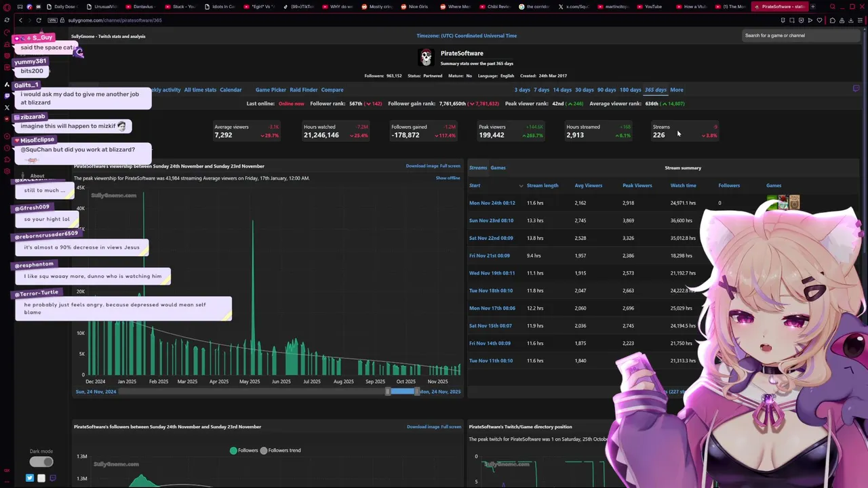868x488 pixels.
Task: Open the More ranges dropdown
Action: pyautogui.click(x=677, y=89)
